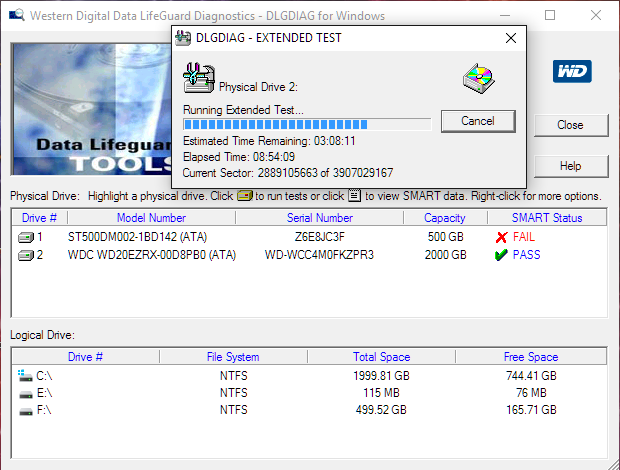Click the E:\ logical drive icon
This screenshot has width=620, height=470.
(24, 392)
